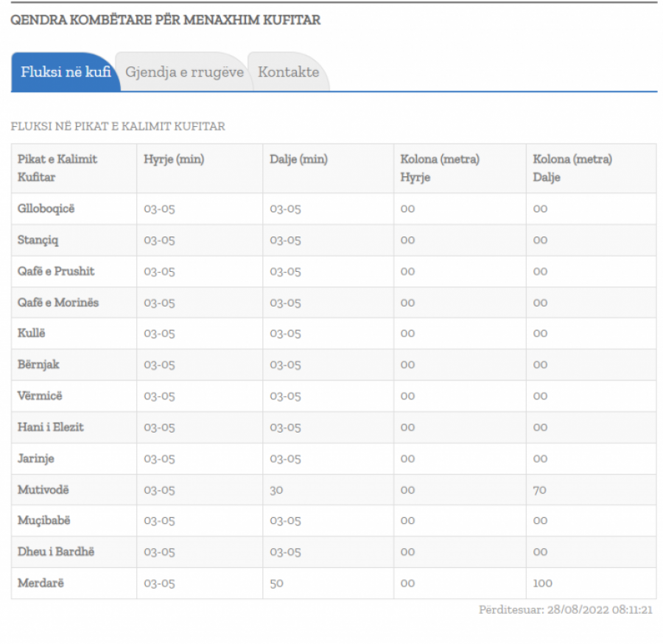
Task: Open the Kontakte tab
Action: click(289, 72)
